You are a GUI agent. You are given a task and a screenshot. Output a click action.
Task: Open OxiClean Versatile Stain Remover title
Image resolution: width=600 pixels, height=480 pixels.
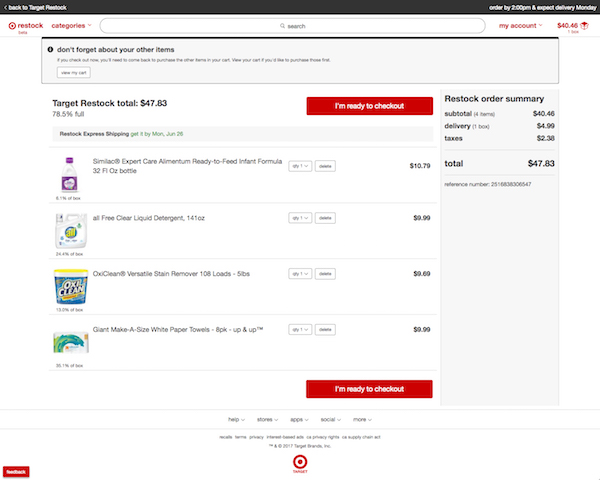171,274
